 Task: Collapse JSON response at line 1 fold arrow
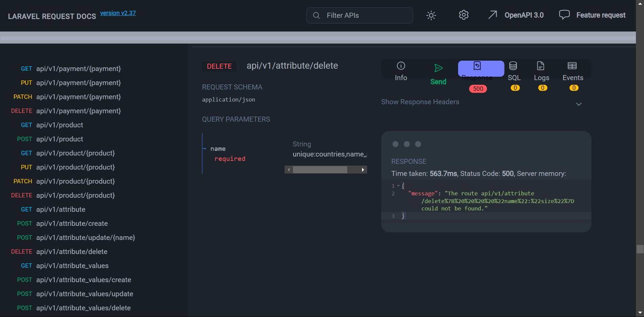point(398,186)
